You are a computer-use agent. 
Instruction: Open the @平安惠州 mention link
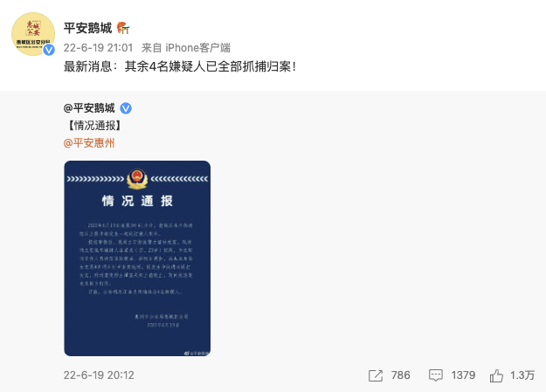coord(89,142)
